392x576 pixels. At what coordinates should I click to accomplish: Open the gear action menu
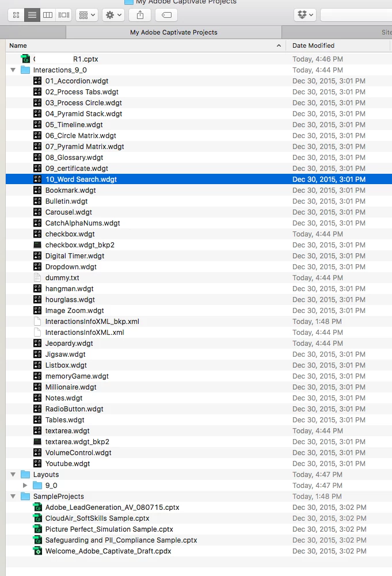coord(113,15)
